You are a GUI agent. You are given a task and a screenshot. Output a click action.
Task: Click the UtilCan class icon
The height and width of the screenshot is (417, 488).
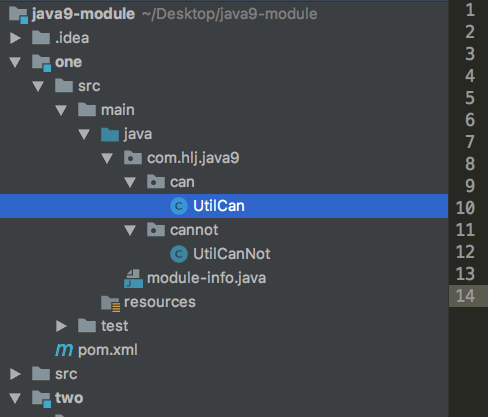179,206
